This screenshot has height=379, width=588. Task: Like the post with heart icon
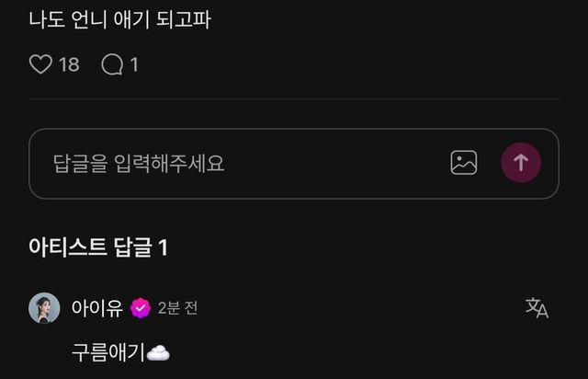40,64
